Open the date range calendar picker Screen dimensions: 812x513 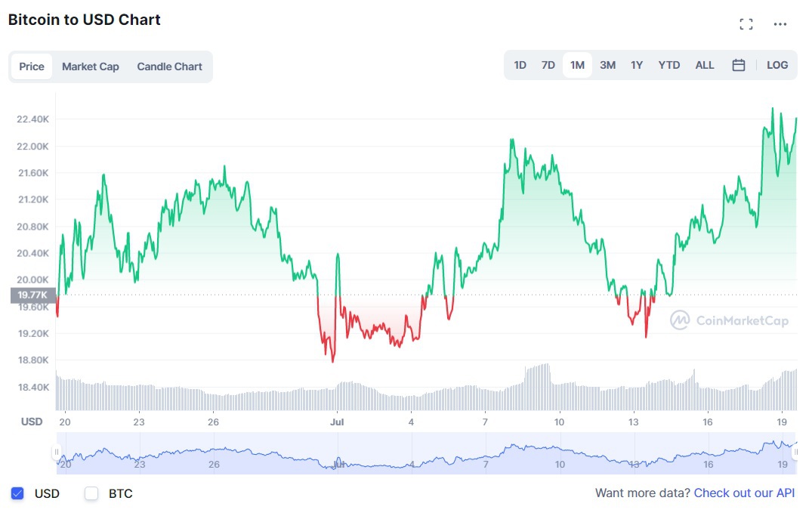tap(738, 65)
